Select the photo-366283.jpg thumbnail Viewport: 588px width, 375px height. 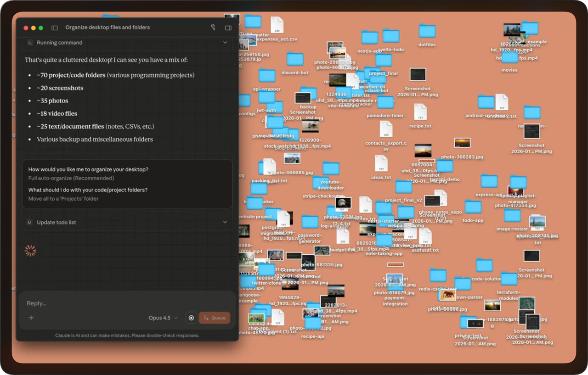click(462, 143)
